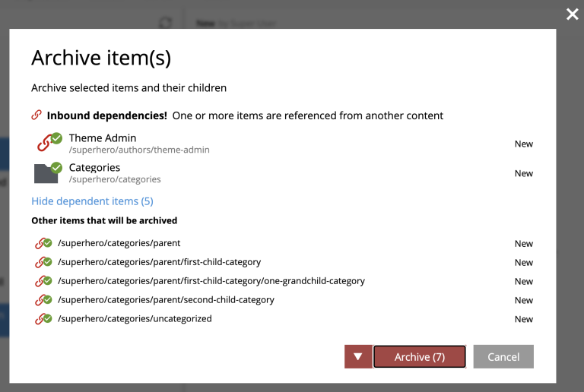Open the Archive action dropdown arrow
The height and width of the screenshot is (392, 584).
[x=357, y=356]
